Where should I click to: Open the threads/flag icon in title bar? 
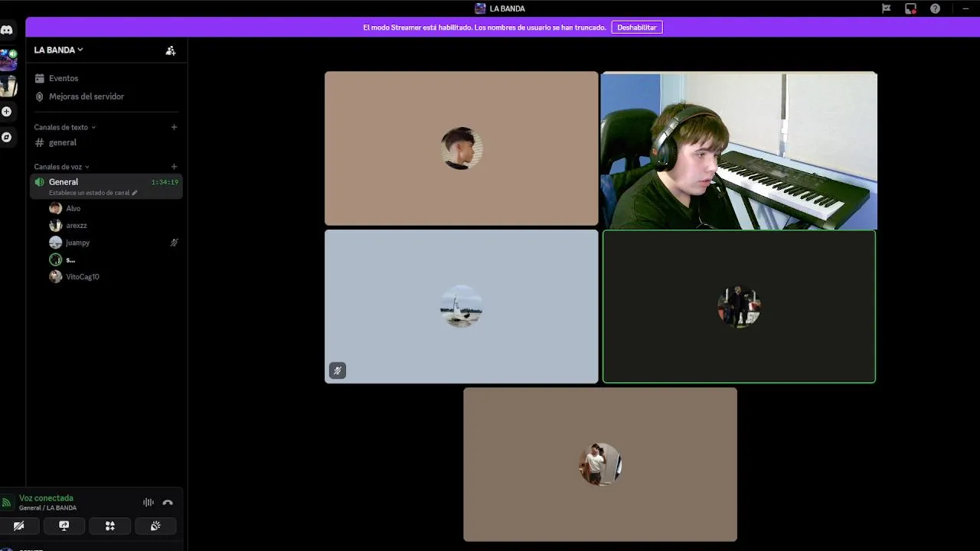pos(886,8)
